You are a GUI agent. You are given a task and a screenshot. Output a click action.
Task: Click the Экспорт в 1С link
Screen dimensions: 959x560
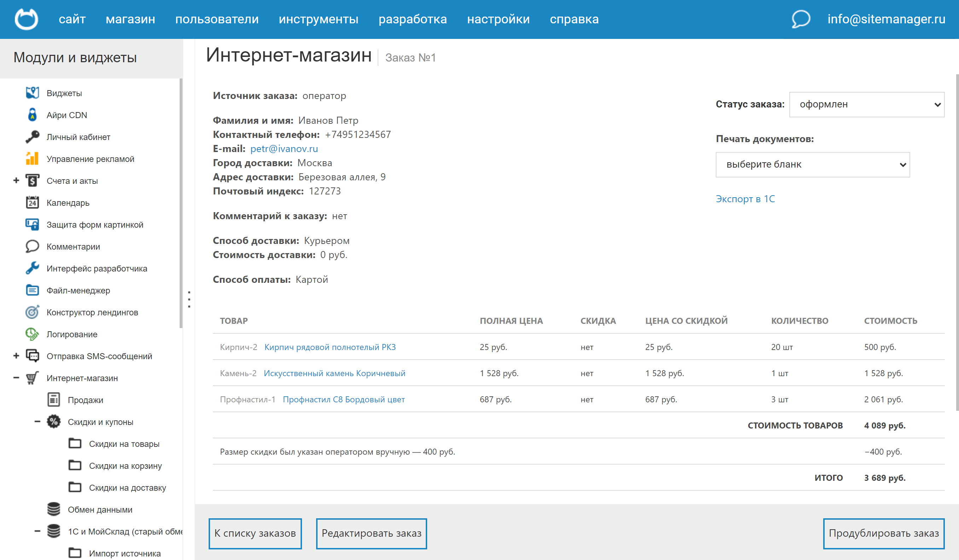click(x=745, y=199)
